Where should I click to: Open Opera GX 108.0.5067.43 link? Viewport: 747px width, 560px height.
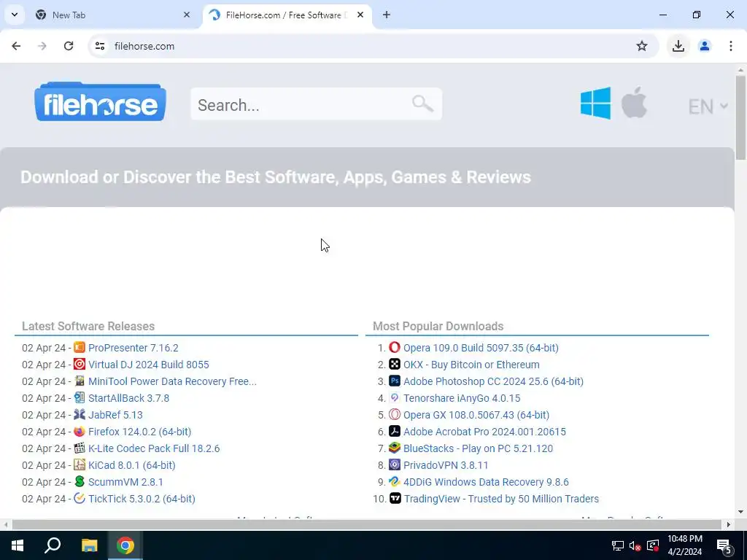(476, 415)
